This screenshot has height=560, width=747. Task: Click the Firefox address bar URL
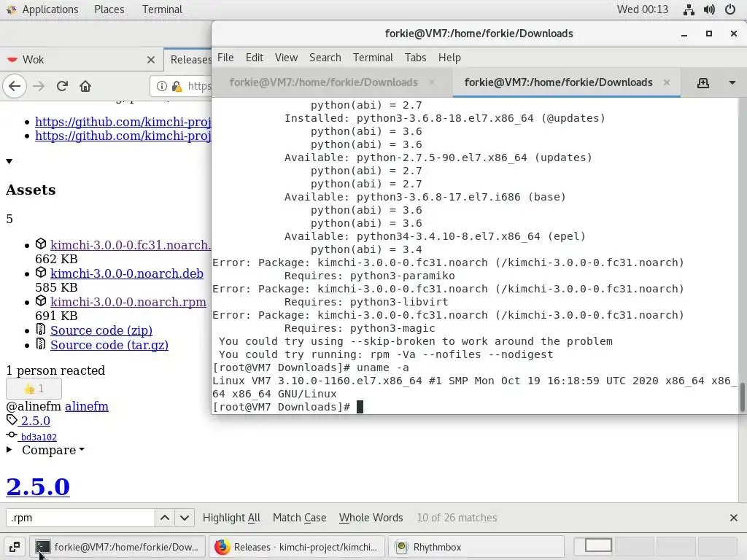click(x=199, y=86)
